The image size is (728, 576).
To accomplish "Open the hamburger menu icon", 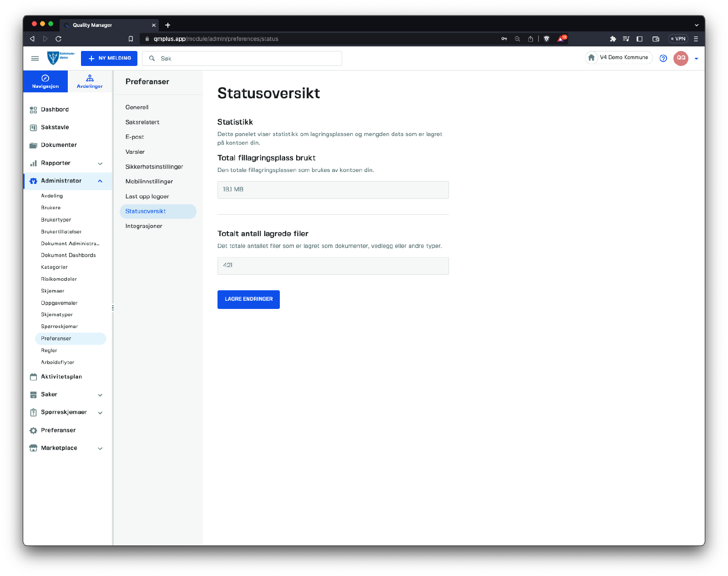I will coord(35,58).
